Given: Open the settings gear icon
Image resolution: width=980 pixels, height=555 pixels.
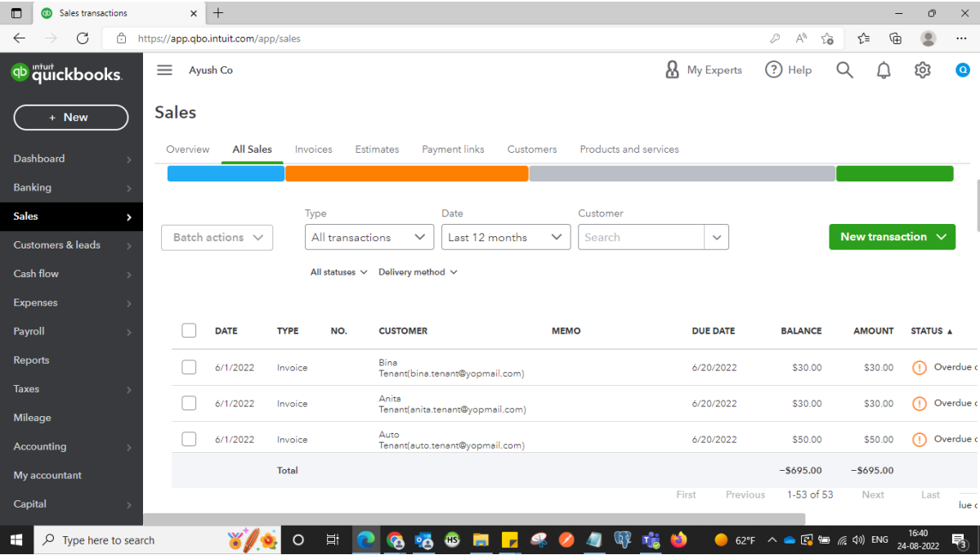Looking at the screenshot, I should (922, 70).
